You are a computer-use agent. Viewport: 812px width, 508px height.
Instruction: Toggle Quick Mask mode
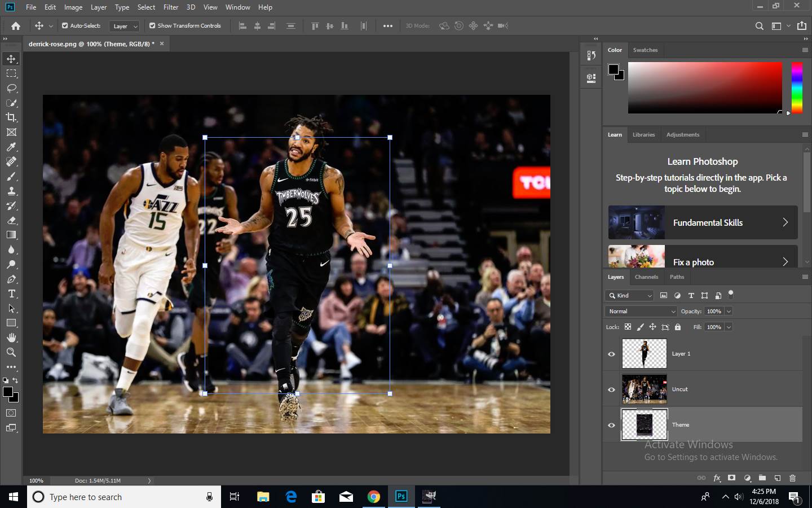point(11,413)
